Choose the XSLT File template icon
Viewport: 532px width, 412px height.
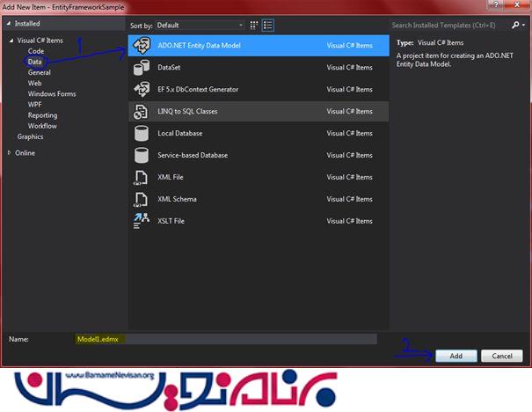[x=141, y=221]
